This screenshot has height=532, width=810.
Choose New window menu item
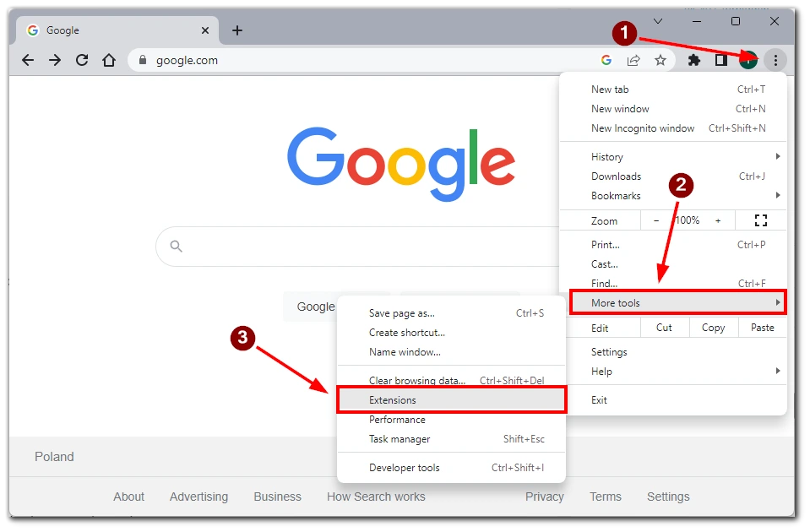click(673, 109)
